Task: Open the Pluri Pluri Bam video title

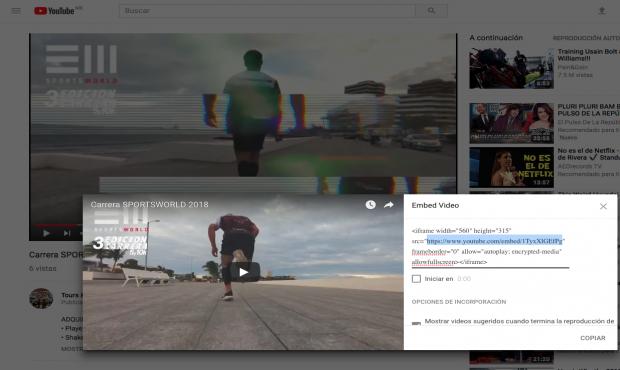Action: tap(589, 110)
